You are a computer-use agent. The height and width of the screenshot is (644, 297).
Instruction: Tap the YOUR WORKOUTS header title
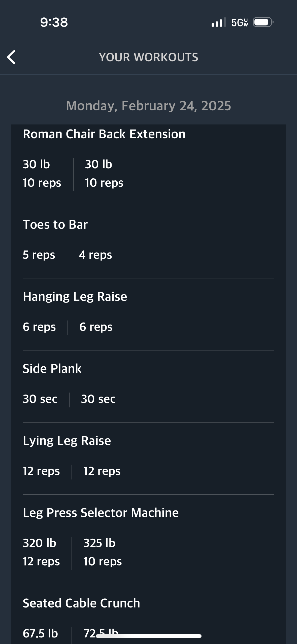[x=148, y=57]
